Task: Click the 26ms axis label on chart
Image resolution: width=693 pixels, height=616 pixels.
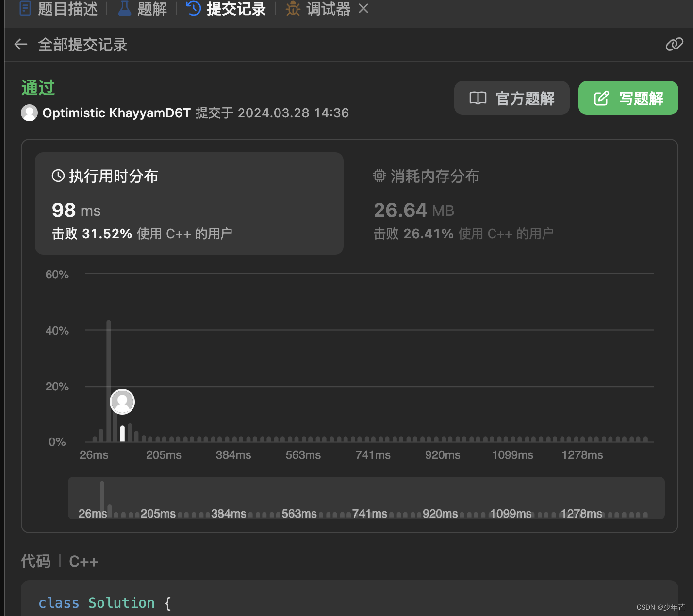Action: 94,455
